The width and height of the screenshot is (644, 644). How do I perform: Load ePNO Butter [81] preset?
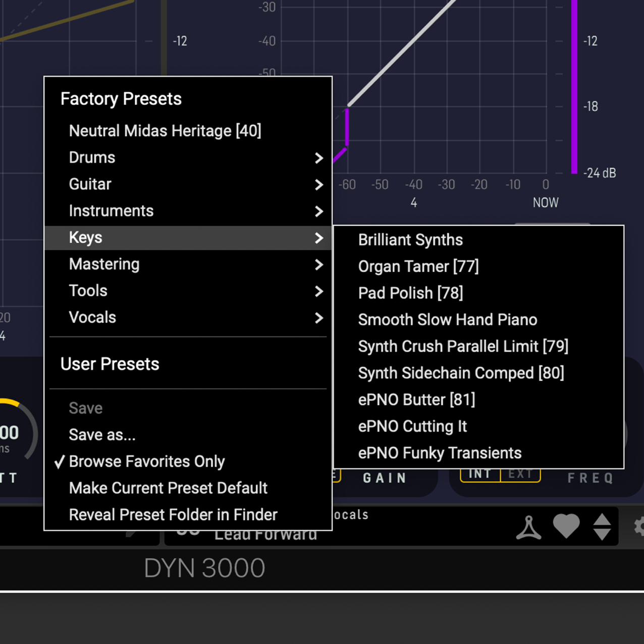click(x=478, y=400)
